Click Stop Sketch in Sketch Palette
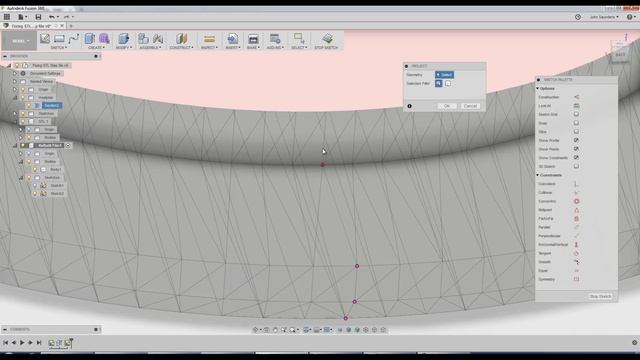 point(600,296)
